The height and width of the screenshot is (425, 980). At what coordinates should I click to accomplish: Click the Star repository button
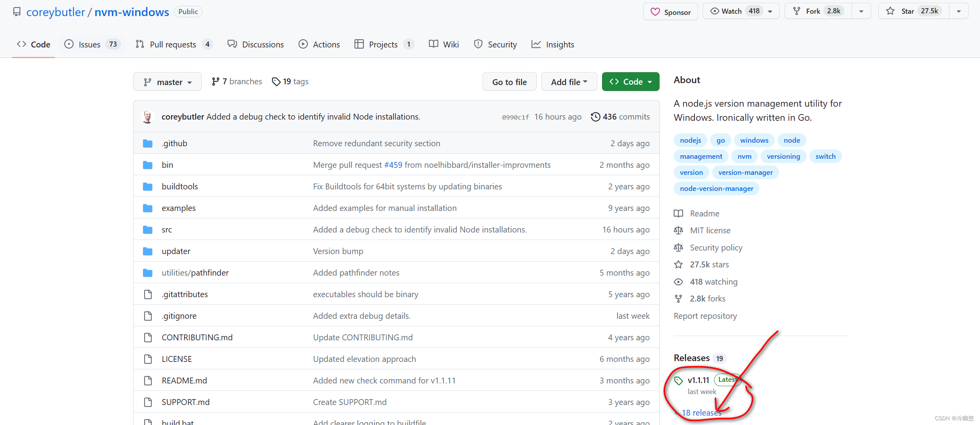coord(913,11)
